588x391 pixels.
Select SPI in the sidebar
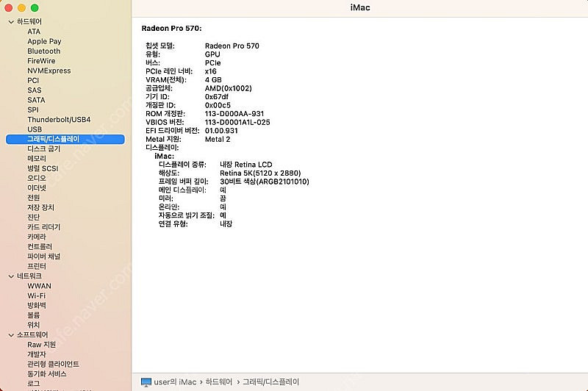32,110
